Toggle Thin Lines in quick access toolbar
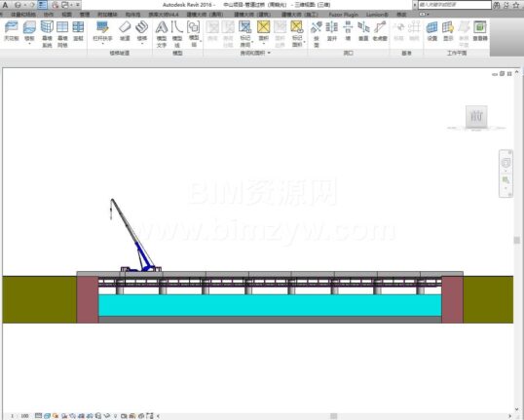 coord(42,5)
